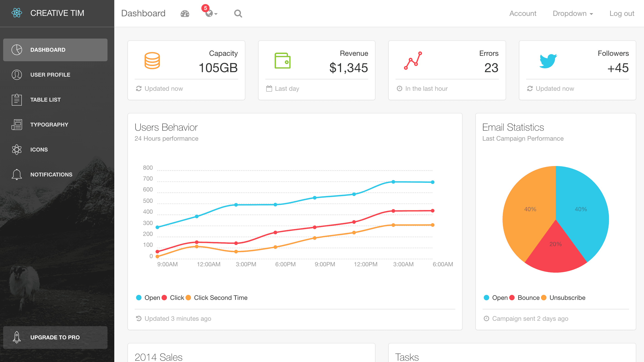Click the dashboard gauge icon in navbar
The width and height of the screenshot is (644, 362).
coord(185,14)
